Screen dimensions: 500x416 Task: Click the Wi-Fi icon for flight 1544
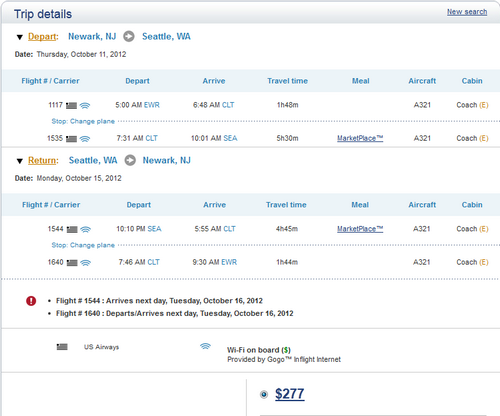point(86,229)
